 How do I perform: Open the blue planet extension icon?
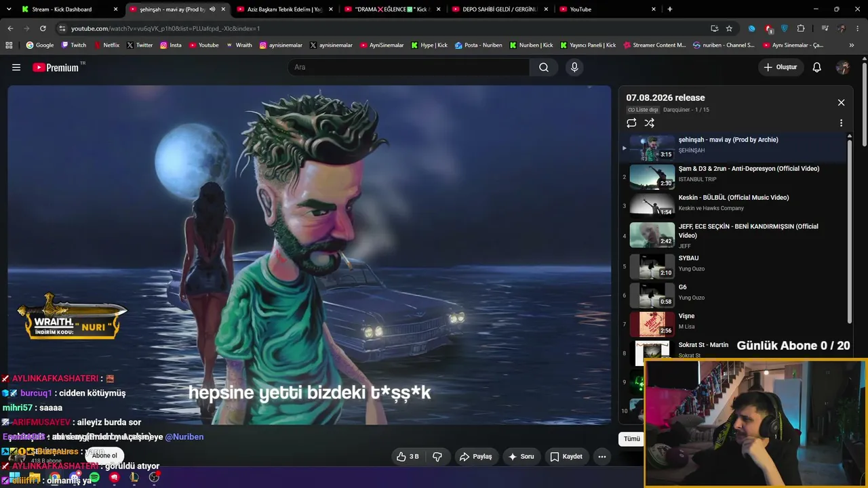tap(751, 28)
